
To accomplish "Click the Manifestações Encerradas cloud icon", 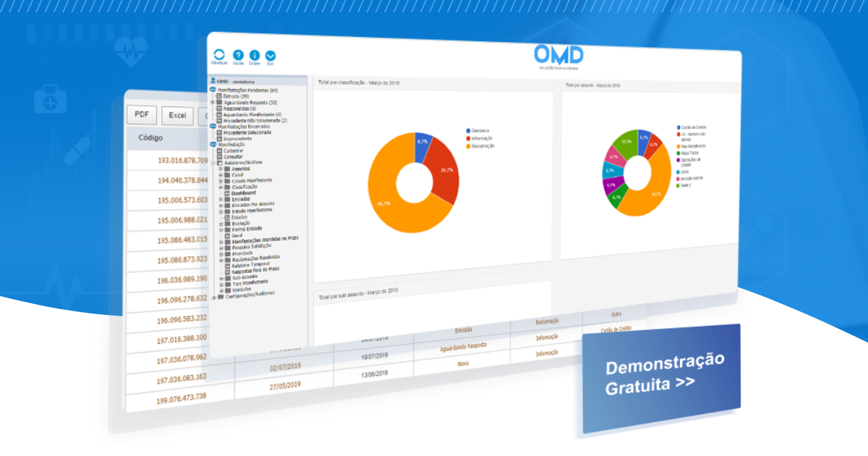I will [x=213, y=126].
